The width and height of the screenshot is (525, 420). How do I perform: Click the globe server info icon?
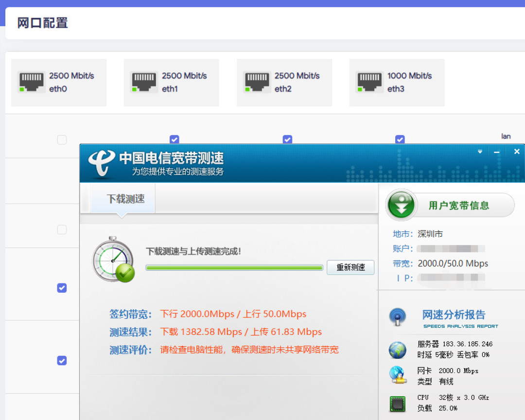click(398, 350)
